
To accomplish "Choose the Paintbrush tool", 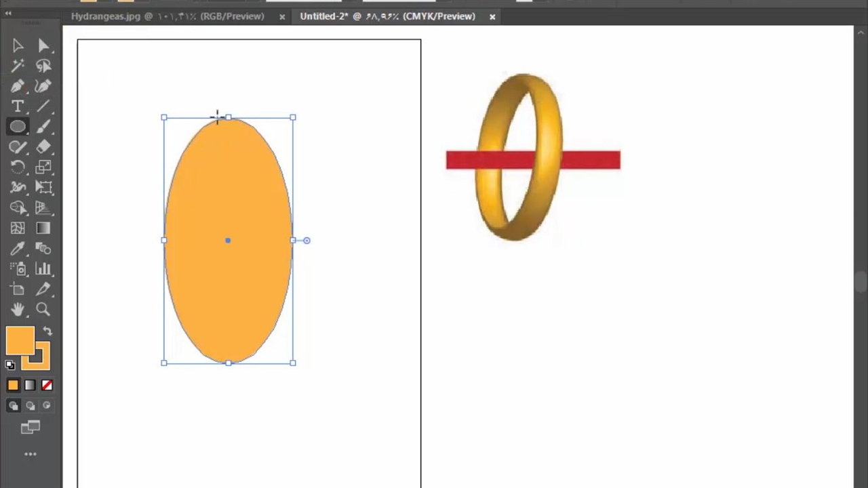I will (x=43, y=127).
